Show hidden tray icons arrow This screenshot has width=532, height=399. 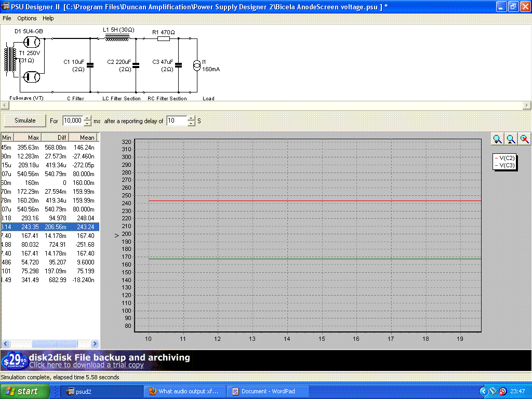[x=484, y=391]
